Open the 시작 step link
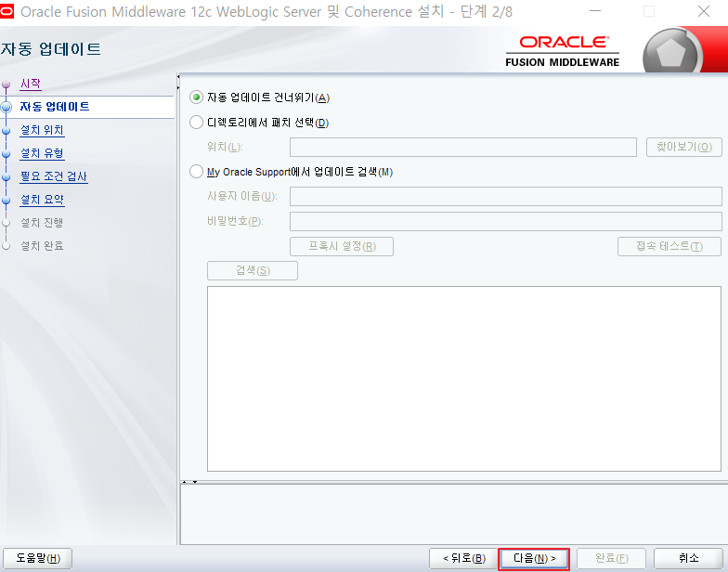Image resolution: width=728 pixels, height=572 pixels. coord(31,84)
